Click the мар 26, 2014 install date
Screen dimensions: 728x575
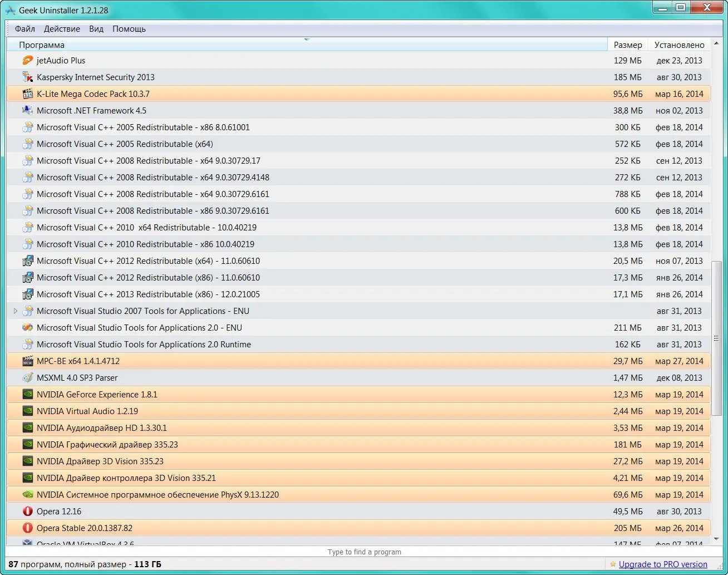(679, 528)
